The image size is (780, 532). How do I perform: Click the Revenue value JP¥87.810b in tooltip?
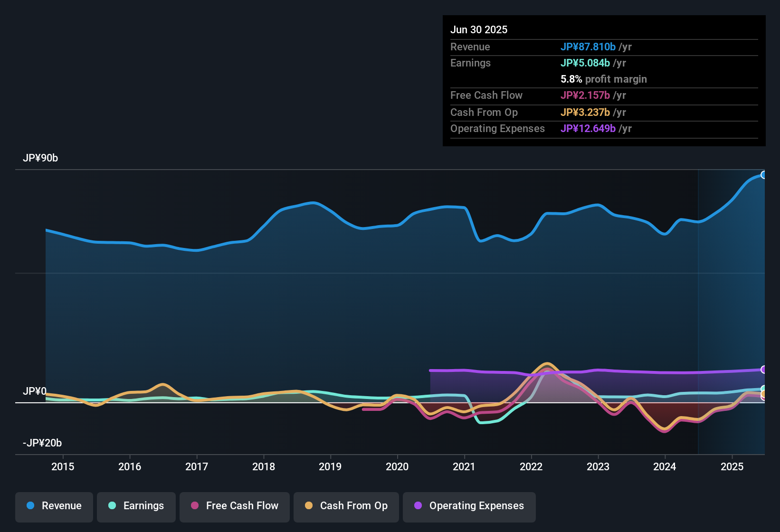point(588,47)
